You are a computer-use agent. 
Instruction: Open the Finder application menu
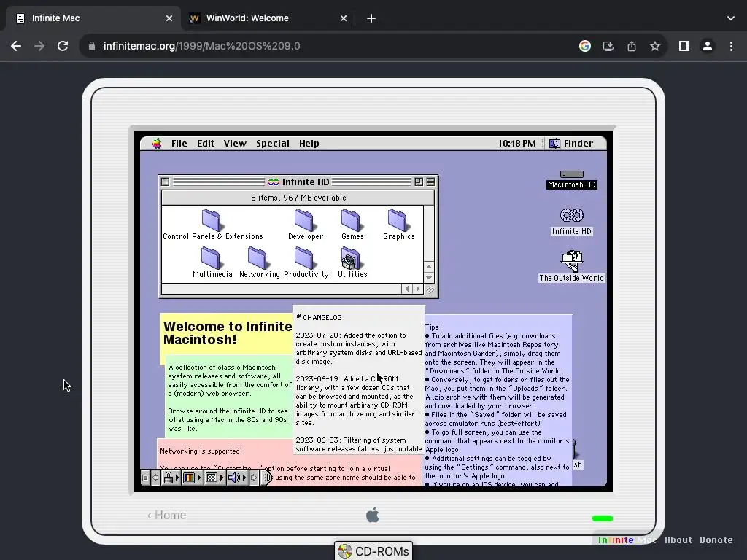pos(571,144)
